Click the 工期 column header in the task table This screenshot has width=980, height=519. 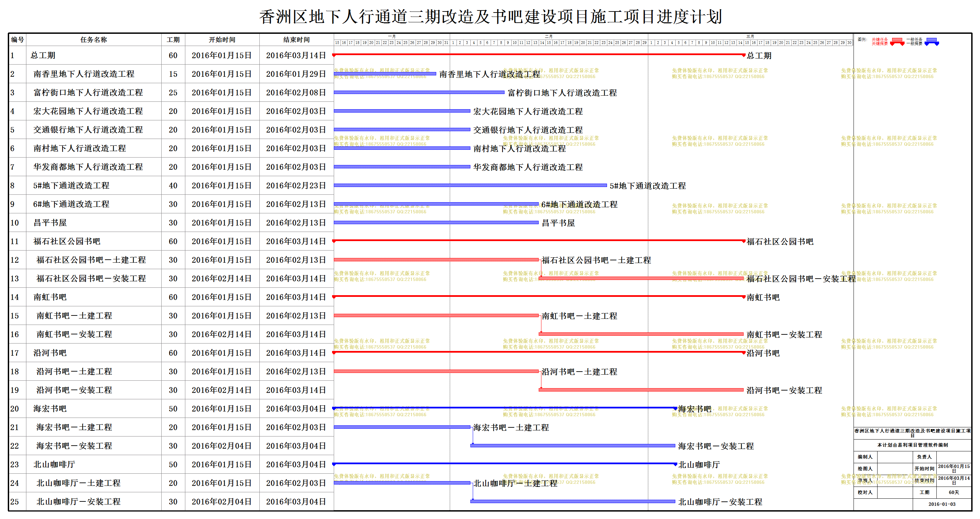173,40
